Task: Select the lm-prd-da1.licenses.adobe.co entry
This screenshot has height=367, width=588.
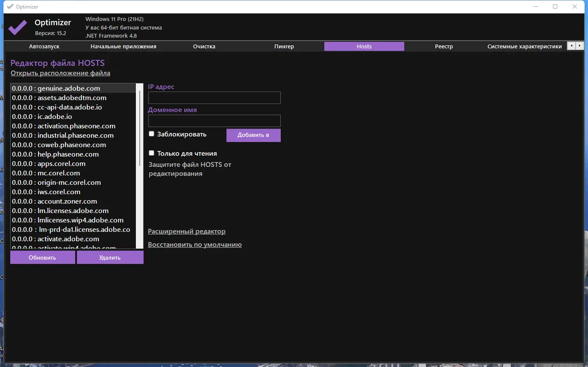Action: 73,229
